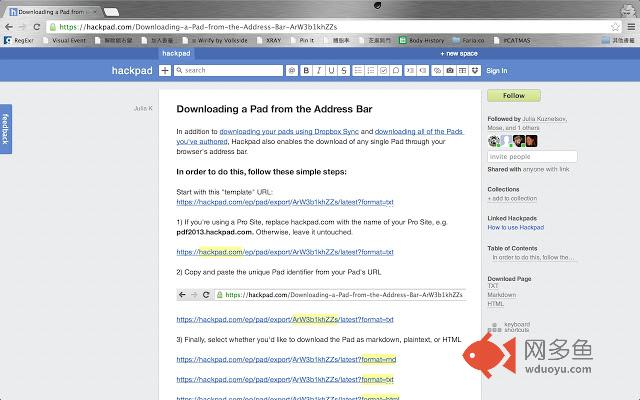
Task: Click the embedded address bar screenshot
Action: click(x=321, y=295)
